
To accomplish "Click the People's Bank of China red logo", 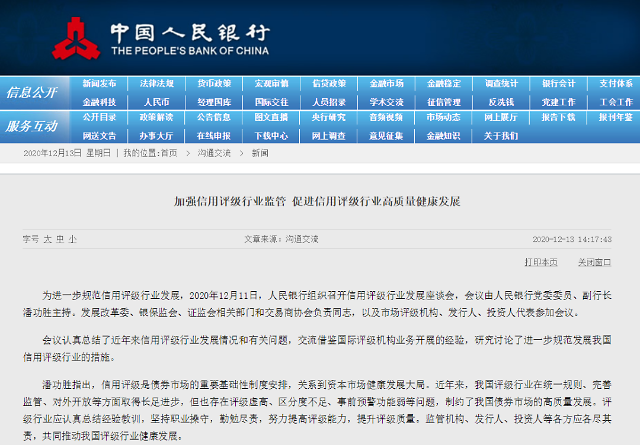I will click(76, 39).
